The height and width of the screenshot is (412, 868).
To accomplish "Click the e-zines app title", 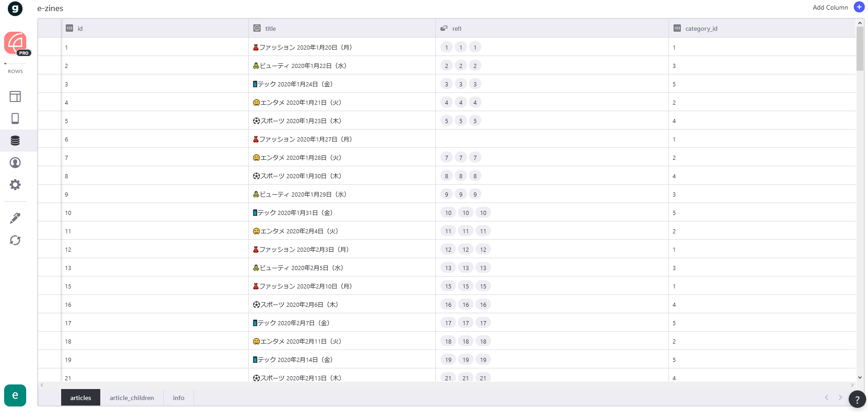I will pos(50,8).
